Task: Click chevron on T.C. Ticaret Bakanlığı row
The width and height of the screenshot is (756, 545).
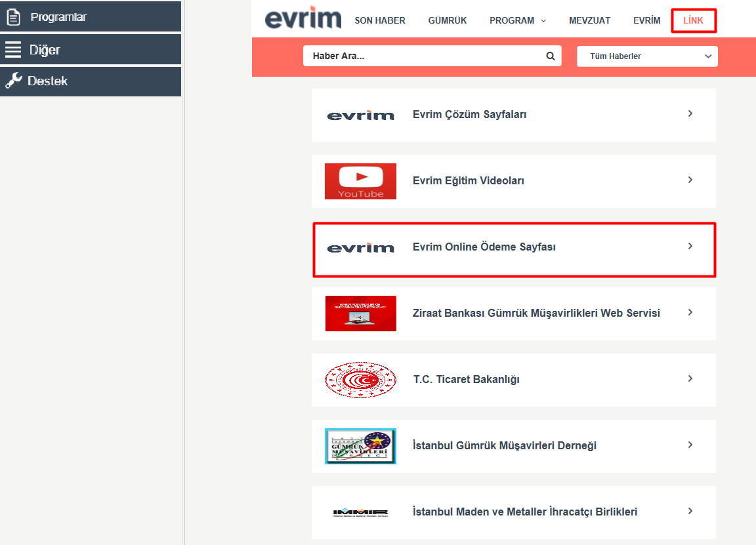Action: [690, 379]
